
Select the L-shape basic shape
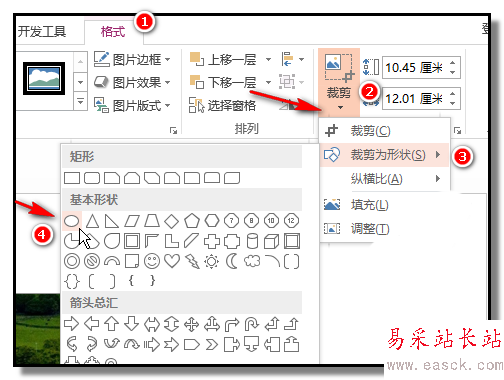(172, 241)
